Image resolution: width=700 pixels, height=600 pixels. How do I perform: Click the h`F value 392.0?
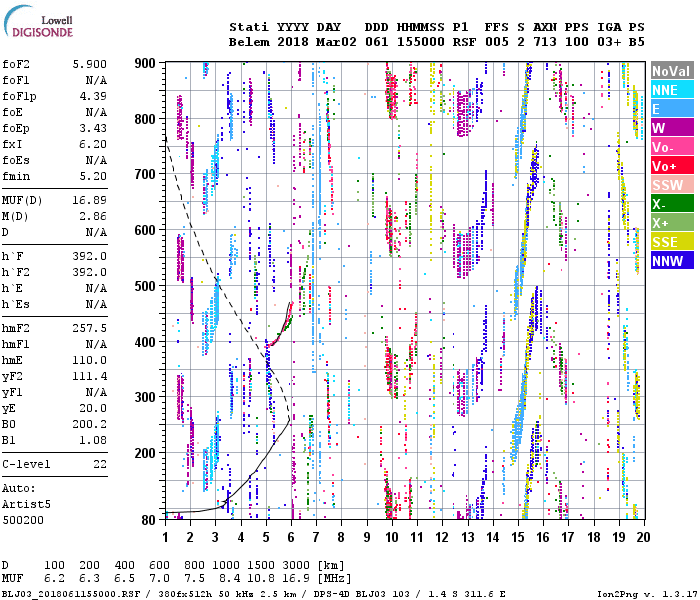[x=89, y=256]
